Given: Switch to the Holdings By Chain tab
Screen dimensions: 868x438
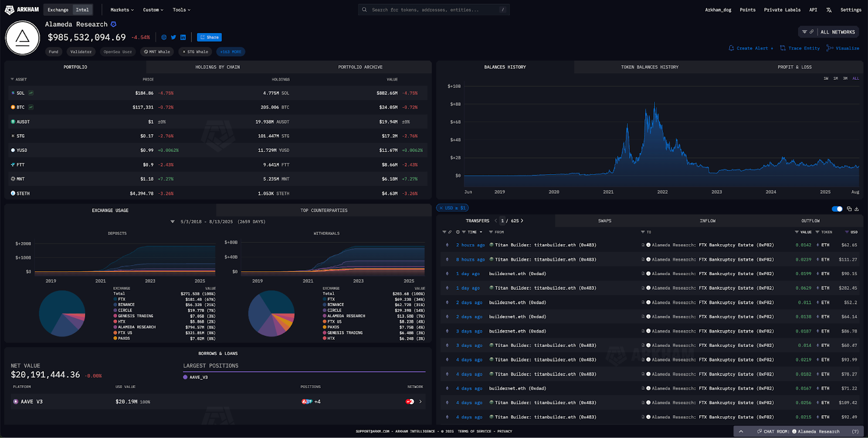Looking at the screenshot, I should point(217,67).
